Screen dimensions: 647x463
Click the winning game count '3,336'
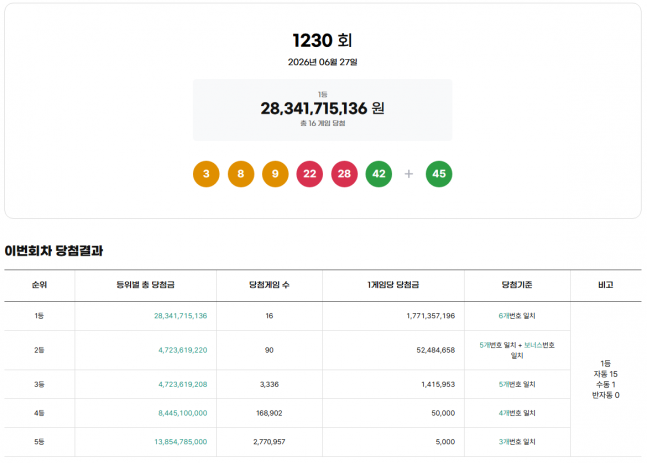tap(269, 384)
